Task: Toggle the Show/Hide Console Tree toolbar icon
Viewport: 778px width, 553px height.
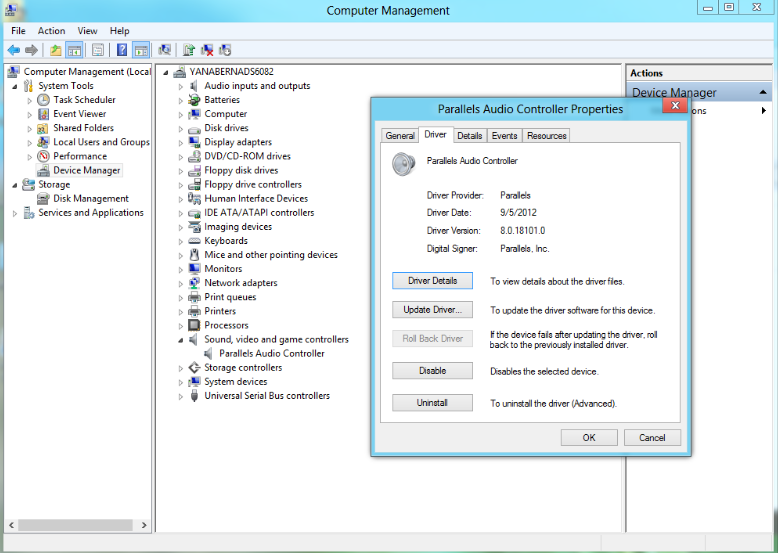Action: tap(74, 50)
